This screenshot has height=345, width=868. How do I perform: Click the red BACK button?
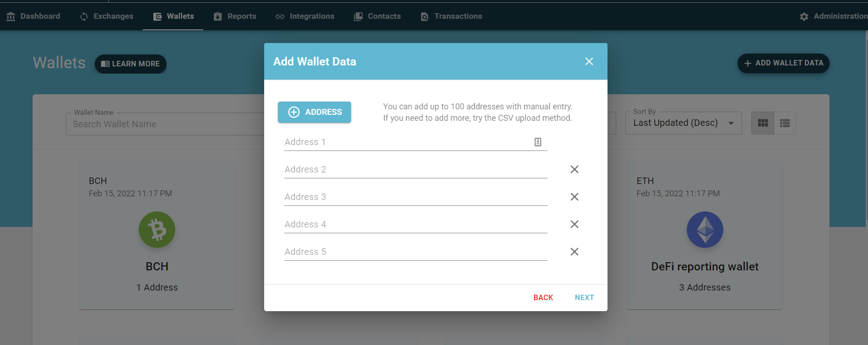tap(543, 297)
